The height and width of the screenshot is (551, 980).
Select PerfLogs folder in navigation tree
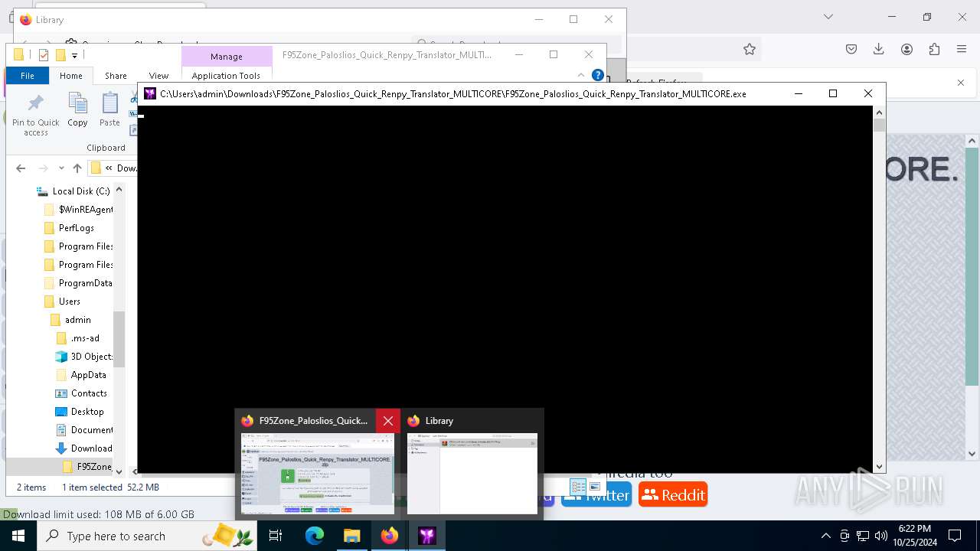pyautogui.click(x=77, y=228)
